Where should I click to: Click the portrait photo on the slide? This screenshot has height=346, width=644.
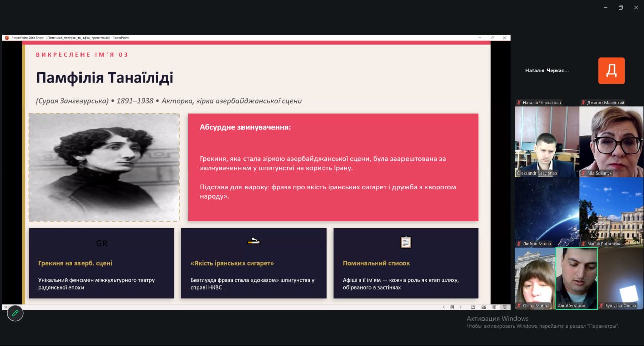(104, 167)
